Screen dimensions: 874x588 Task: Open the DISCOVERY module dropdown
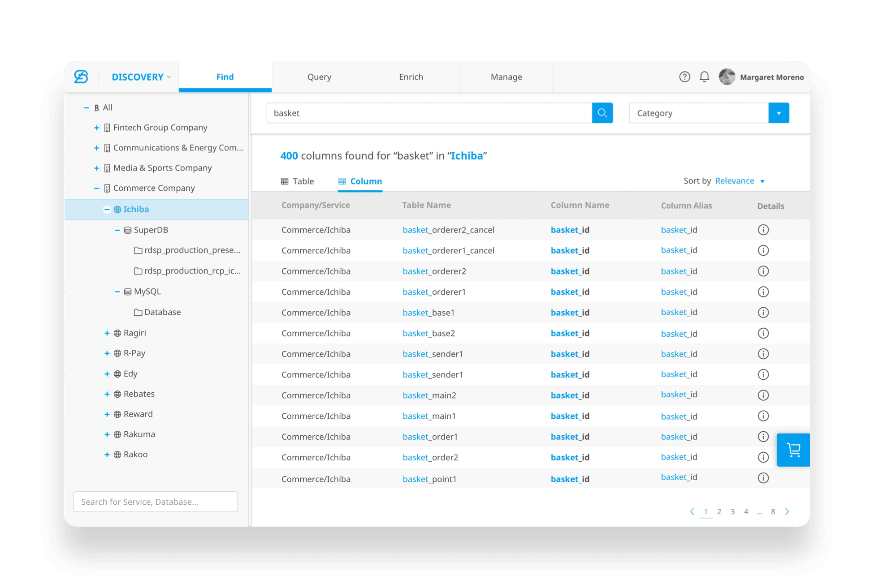tap(141, 77)
